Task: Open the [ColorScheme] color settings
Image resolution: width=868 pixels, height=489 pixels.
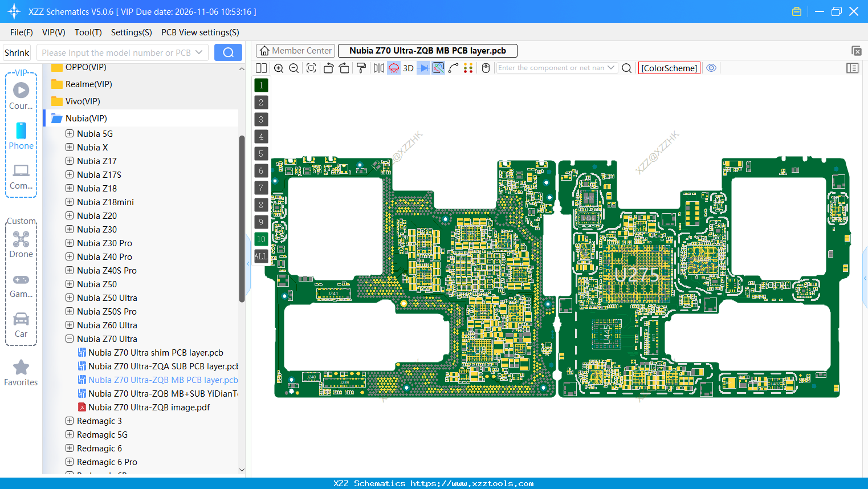Action: (x=669, y=68)
